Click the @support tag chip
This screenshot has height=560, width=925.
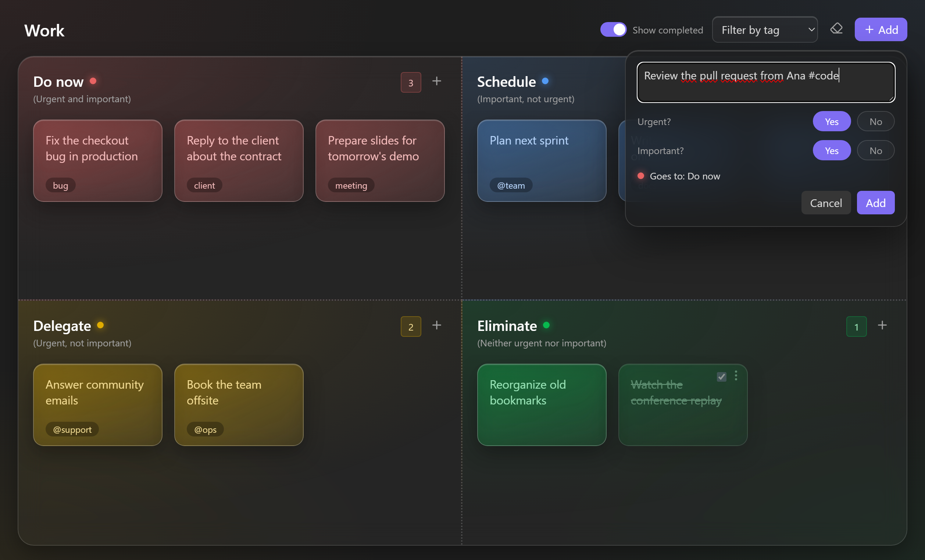pos(72,429)
